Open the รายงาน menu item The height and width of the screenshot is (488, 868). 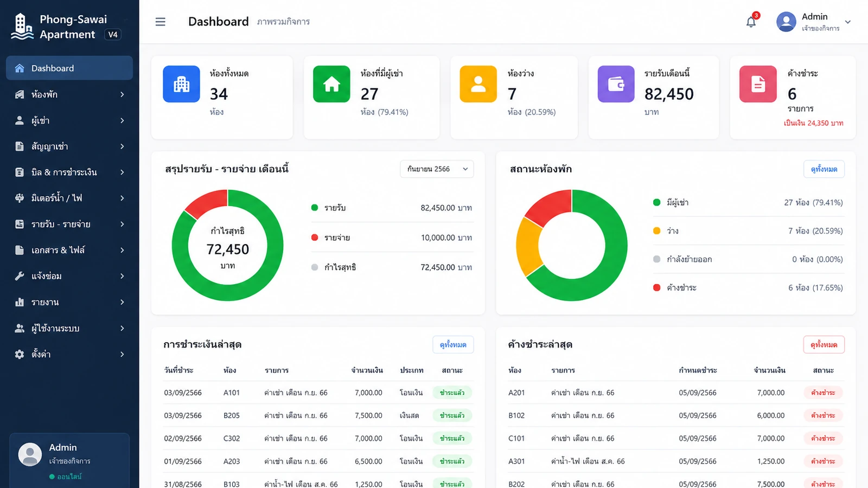pos(69,302)
